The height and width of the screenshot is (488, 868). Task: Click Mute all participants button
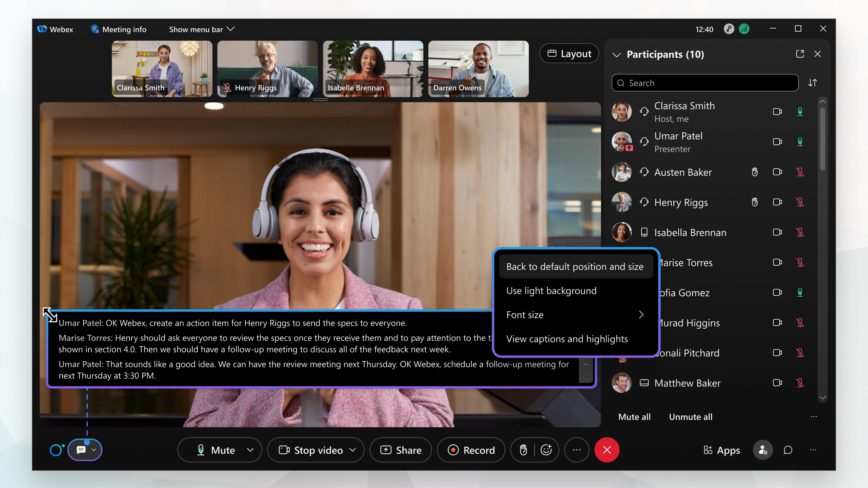[x=634, y=416]
